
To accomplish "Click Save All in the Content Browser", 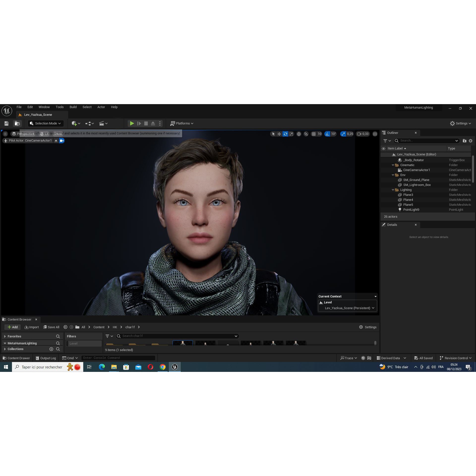I will pyautogui.click(x=51, y=327).
